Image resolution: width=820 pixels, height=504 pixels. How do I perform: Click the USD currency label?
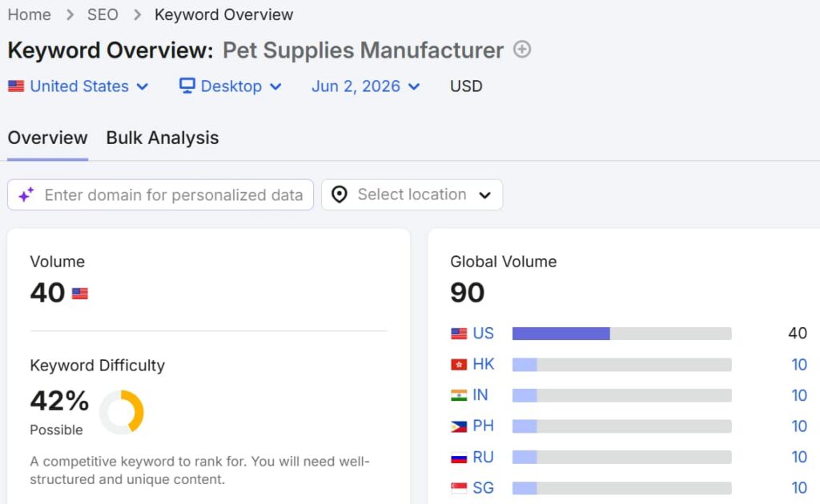pos(467,86)
